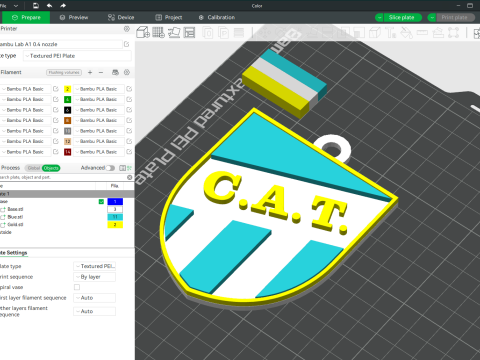Select the Mesh boolean cube tool
480x360 pixels.
tap(375, 33)
